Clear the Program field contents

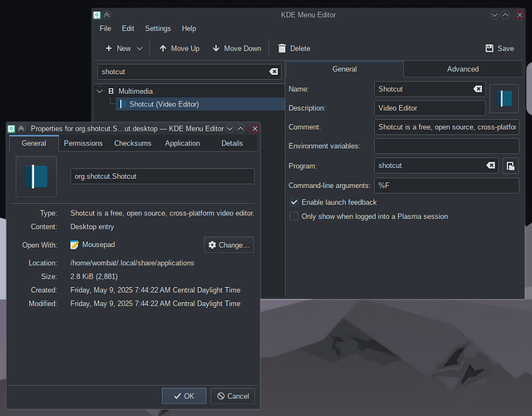pyautogui.click(x=490, y=166)
